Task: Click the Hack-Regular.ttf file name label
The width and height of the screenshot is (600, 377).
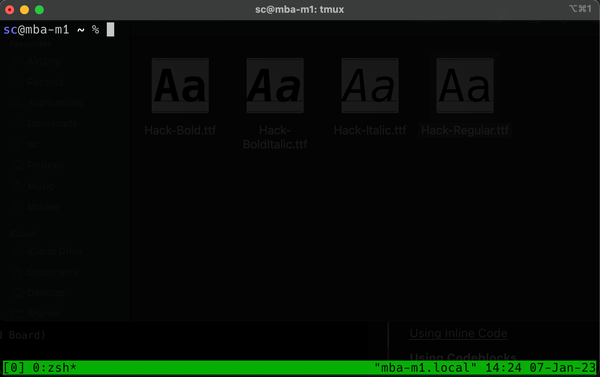Action: point(465,130)
